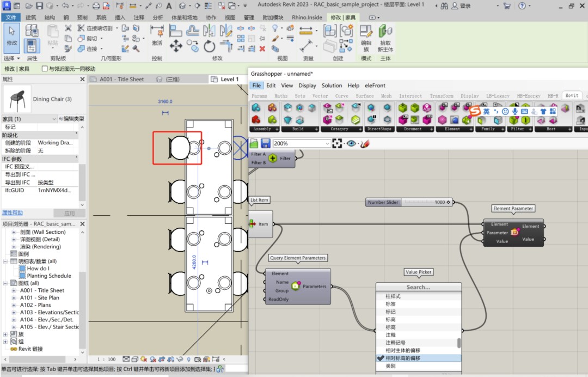
Task: Select the Planting Schedule item in project browser
Action: (x=49, y=276)
